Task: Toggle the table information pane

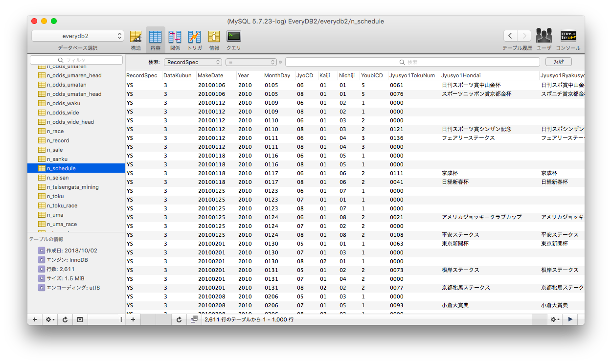Action: (80, 319)
